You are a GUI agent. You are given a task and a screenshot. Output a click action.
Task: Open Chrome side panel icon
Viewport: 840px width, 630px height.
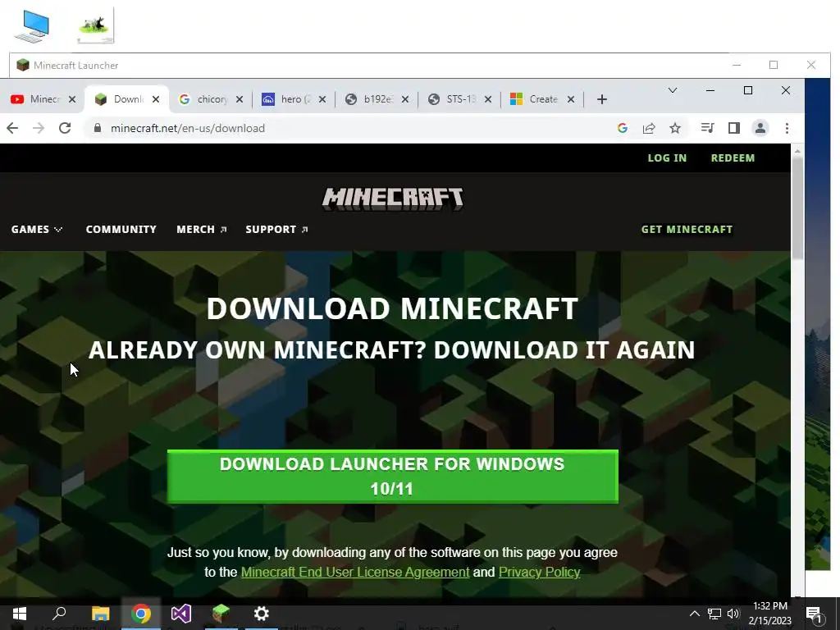734,128
